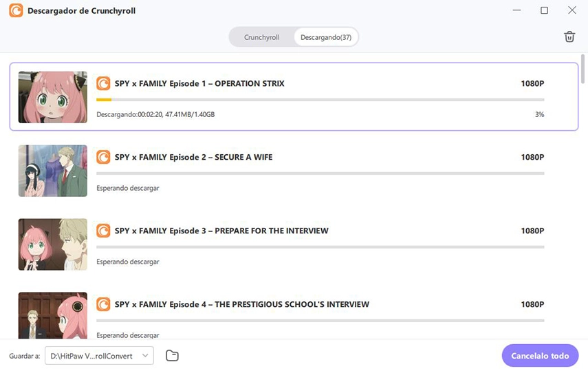The height and width of the screenshot is (371, 588).
Task: Maximize the Descargador de Crunchyroll window
Action: (544, 10)
